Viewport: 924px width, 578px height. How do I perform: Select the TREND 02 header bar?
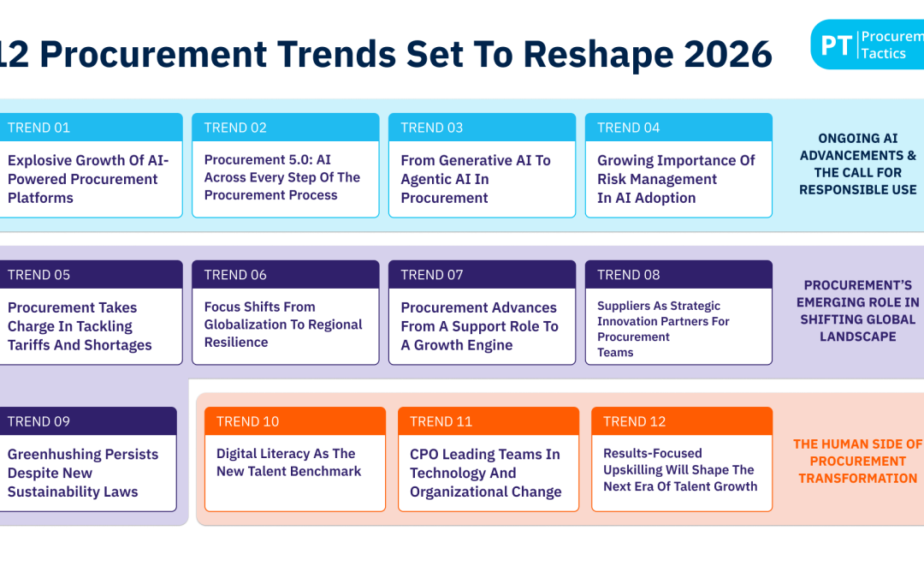(x=285, y=128)
